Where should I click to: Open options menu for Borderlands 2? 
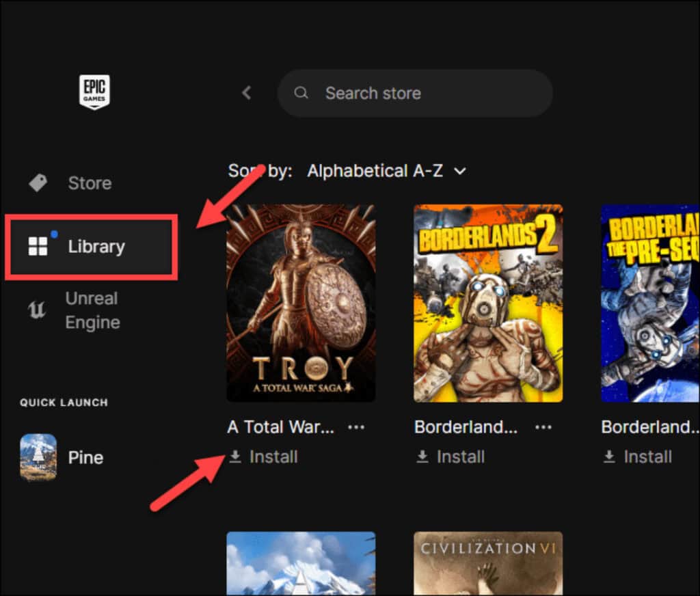point(543,426)
